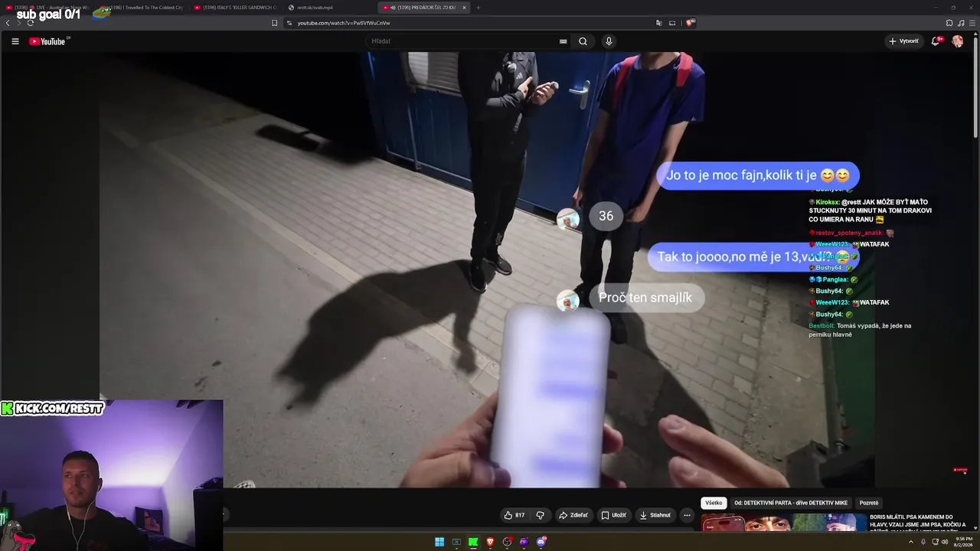The width and height of the screenshot is (980, 551).
Task: Go to the YouTube home logo
Action: pos(47,41)
